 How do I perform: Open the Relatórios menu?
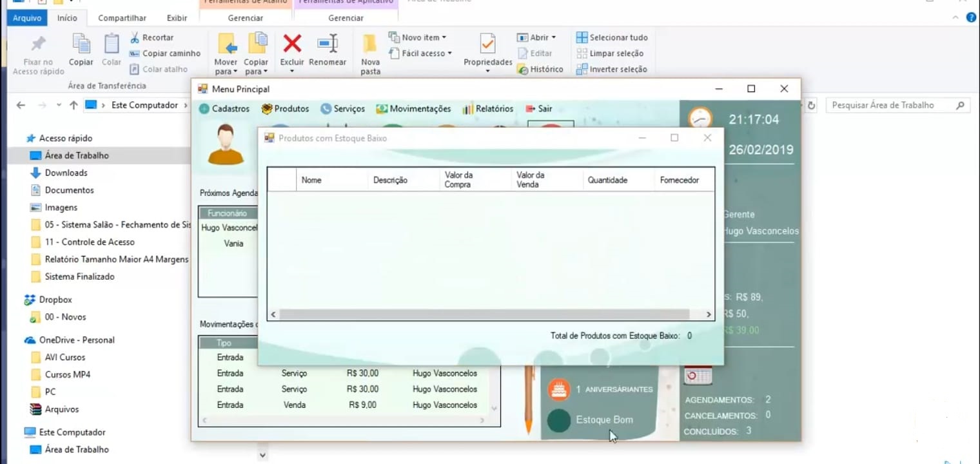[488, 109]
